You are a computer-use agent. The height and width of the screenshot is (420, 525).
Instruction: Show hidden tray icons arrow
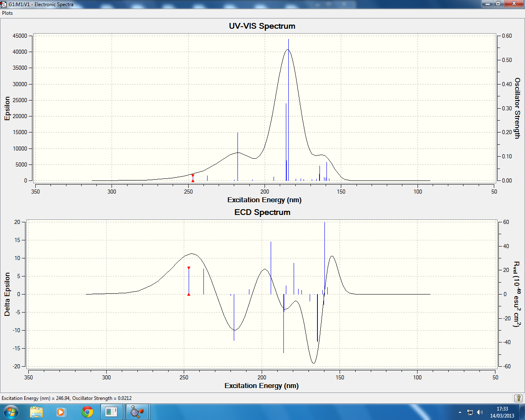[460, 412]
